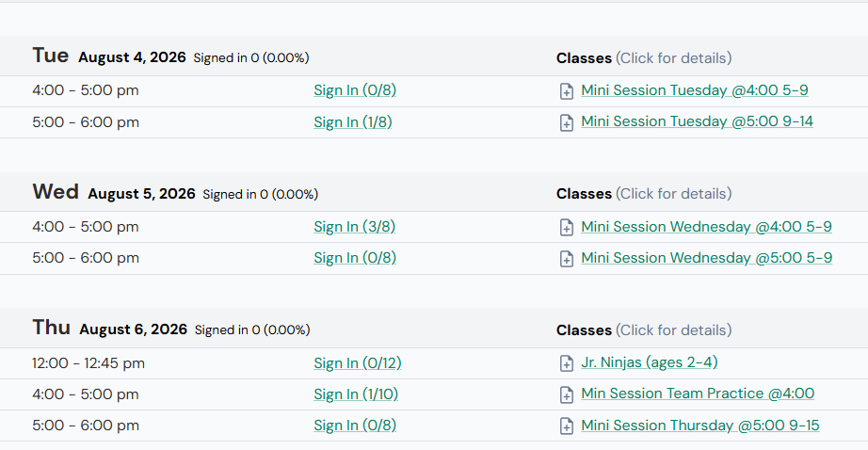Expand details icon for Jr. Ninjas class
This screenshot has height=450, width=868.
pos(567,363)
